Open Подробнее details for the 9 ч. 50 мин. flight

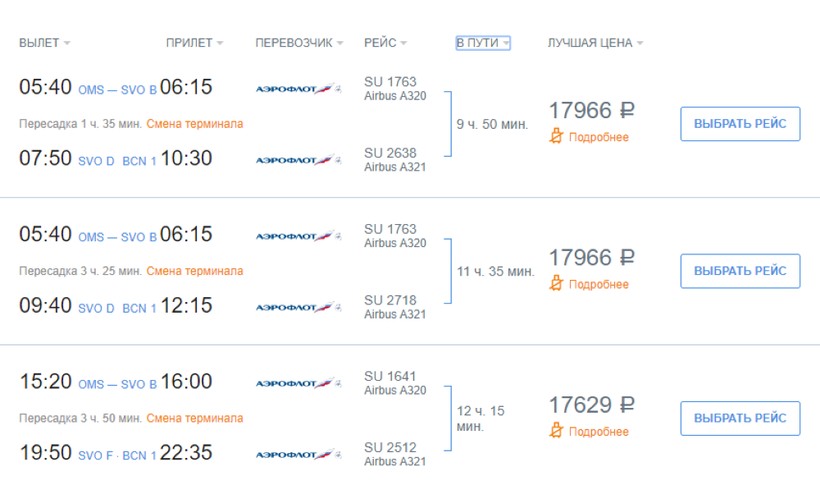(599, 137)
